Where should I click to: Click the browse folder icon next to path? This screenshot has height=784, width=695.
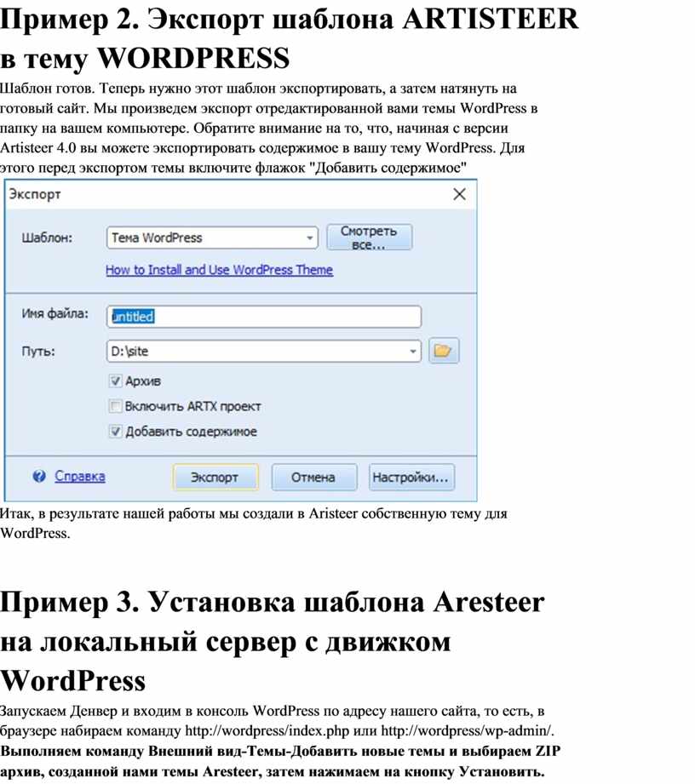tap(444, 351)
